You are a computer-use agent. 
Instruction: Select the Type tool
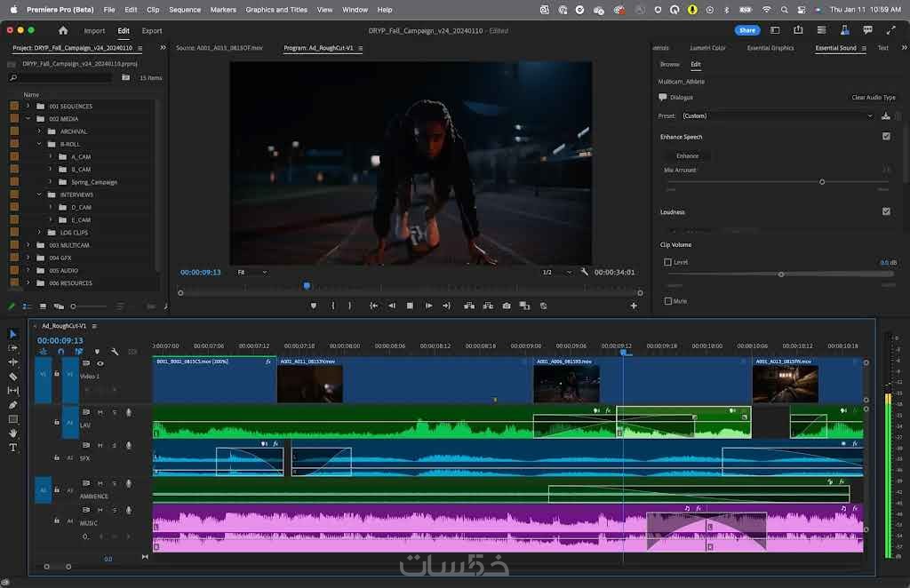click(x=12, y=448)
